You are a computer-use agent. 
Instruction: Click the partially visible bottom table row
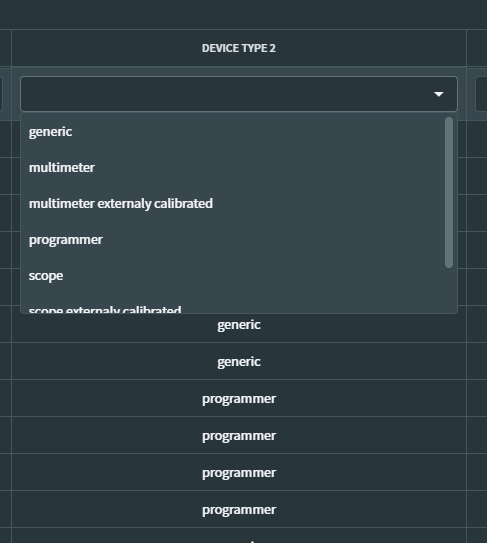(x=239, y=536)
